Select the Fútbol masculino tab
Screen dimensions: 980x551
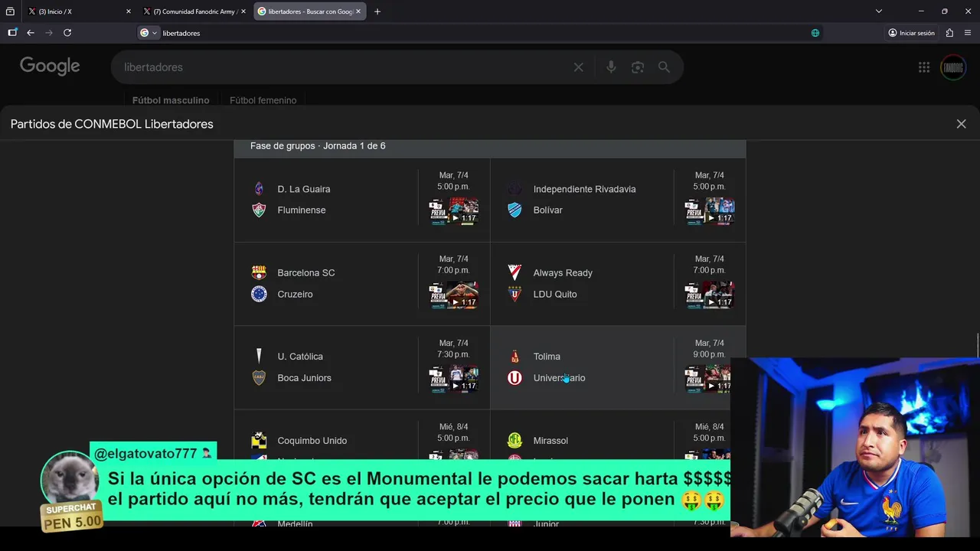(x=171, y=100)
